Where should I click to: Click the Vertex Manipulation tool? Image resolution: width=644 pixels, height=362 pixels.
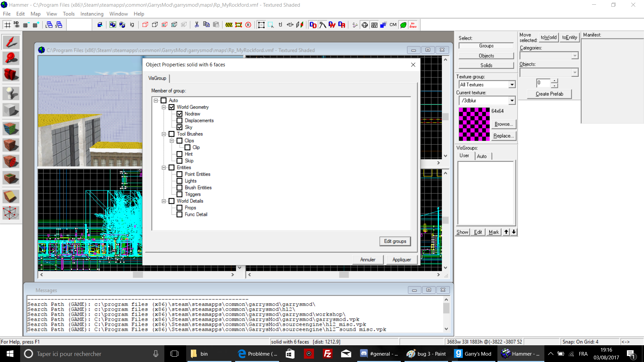coord(11,213)
